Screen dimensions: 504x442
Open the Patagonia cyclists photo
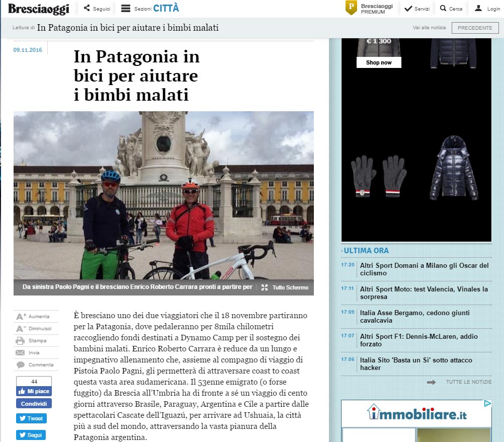163,195
